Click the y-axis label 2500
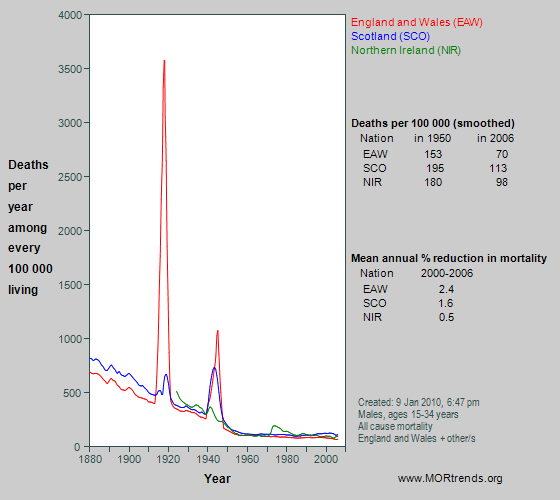 tap(70, 177)
